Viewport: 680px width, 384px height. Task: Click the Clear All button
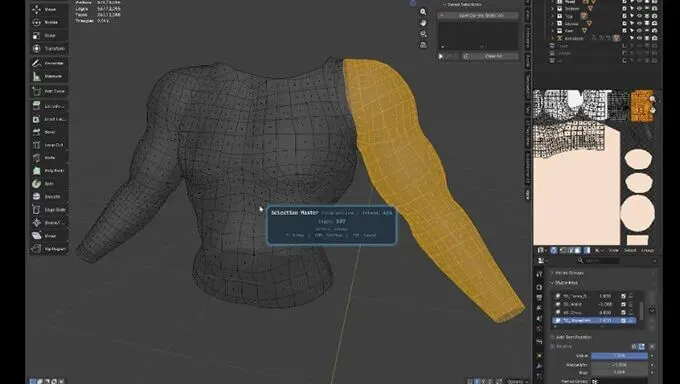(493, 56)
